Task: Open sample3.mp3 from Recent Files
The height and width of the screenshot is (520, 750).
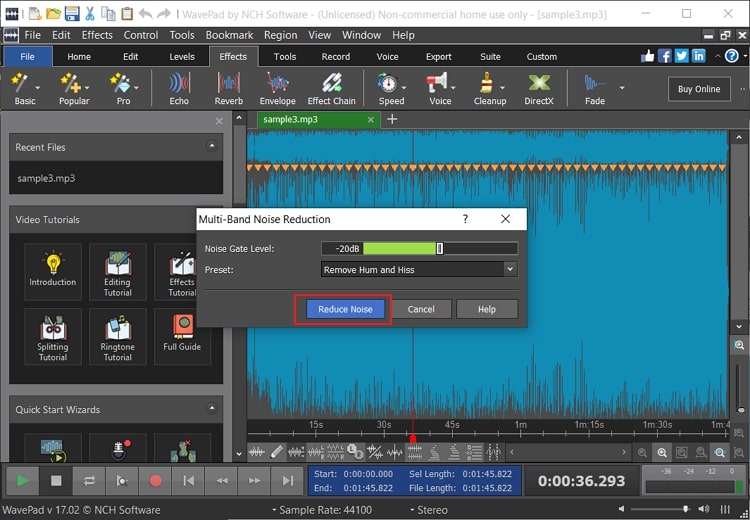Action: tap(46, 178)
